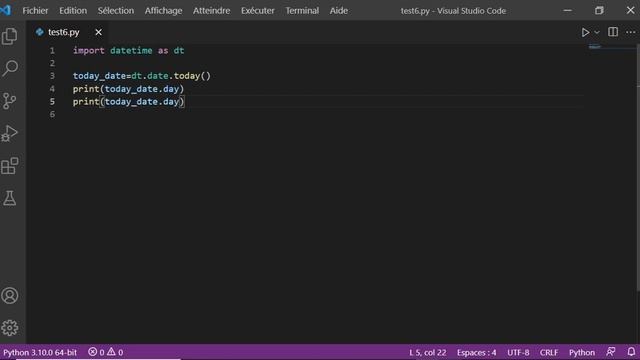
Task: Open errors count in status bar
Action: pos(96,352)
